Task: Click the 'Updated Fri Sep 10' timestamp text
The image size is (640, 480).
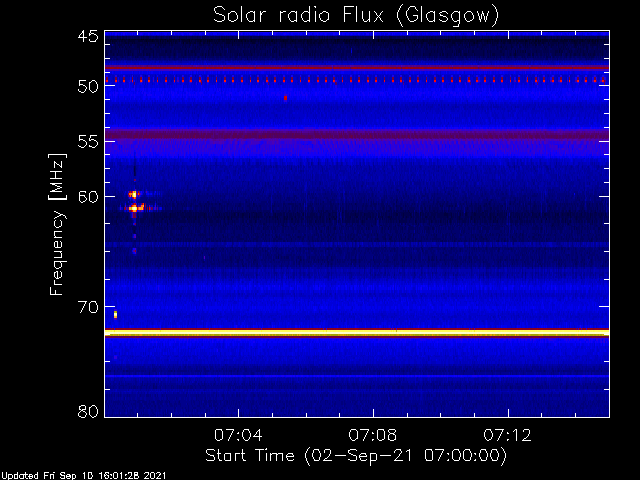Action: coord(83,476)
